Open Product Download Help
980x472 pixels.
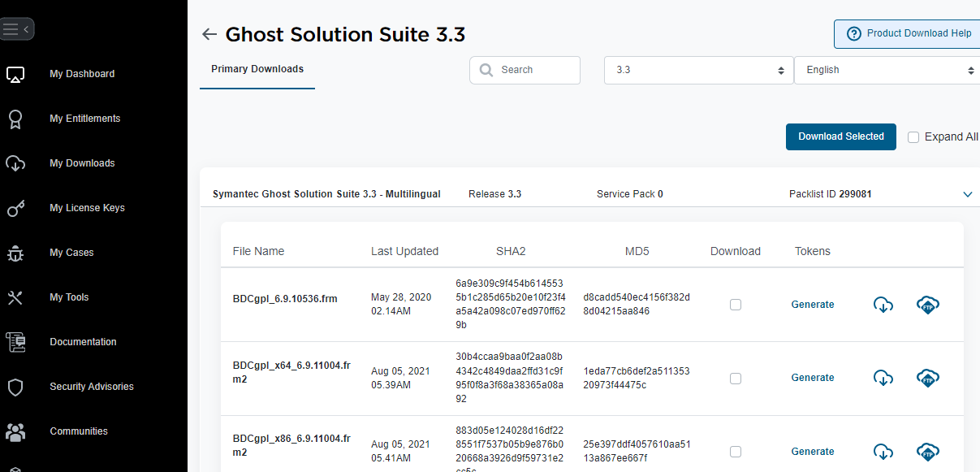[907, 34]
